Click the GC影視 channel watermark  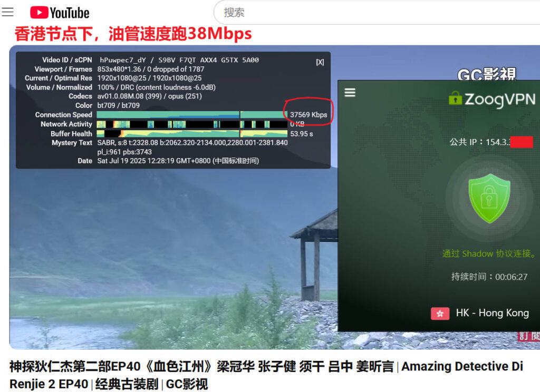[x=486, y=75]
